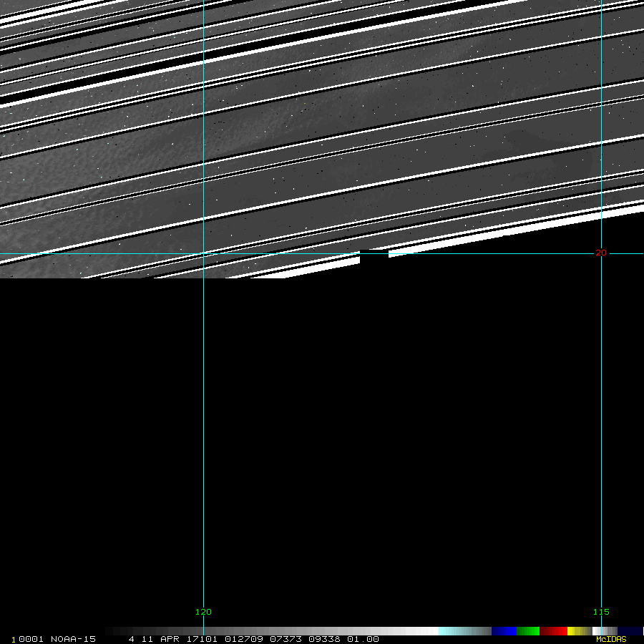Click the green 115 longitude label

601,612
